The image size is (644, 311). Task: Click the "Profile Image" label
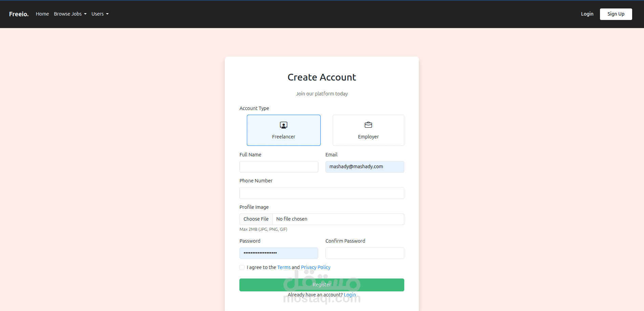point(254,207)
